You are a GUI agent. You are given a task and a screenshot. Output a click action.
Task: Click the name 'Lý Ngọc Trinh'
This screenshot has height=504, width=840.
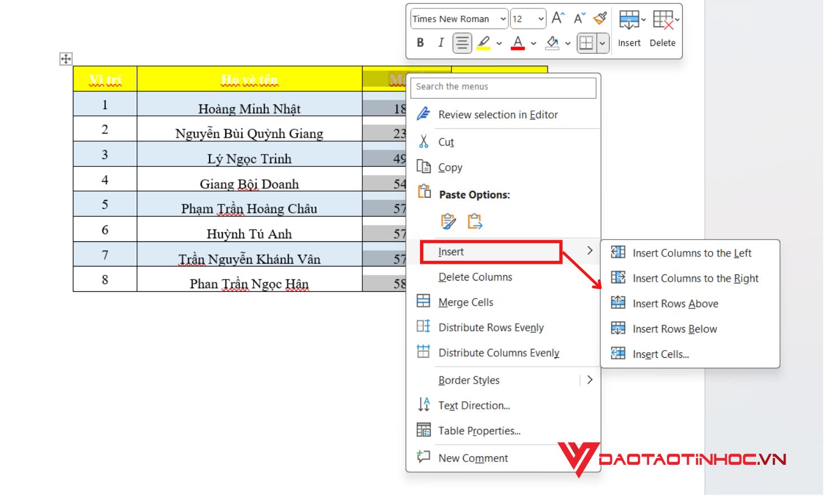[x=249, y=158]
